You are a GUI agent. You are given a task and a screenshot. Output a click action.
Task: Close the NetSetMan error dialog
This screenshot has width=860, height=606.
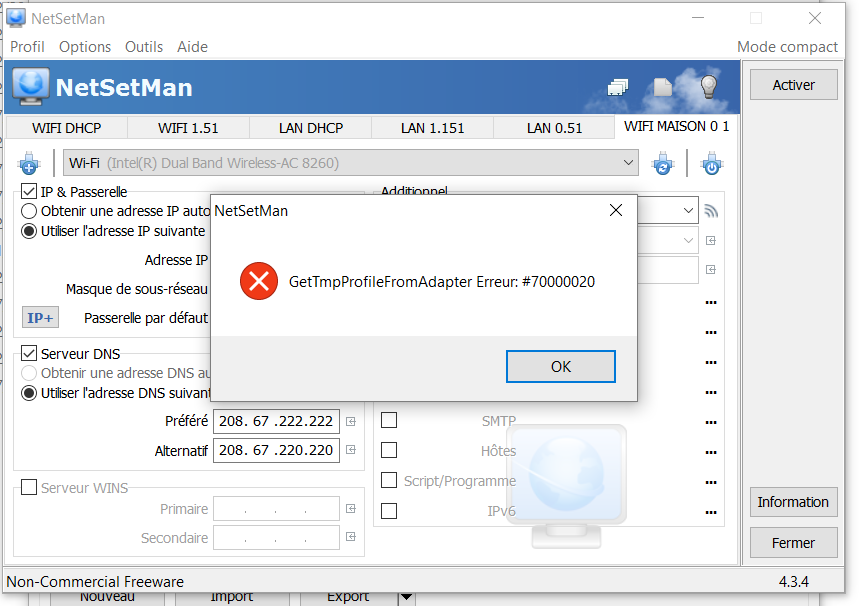[x=616, y=210]
